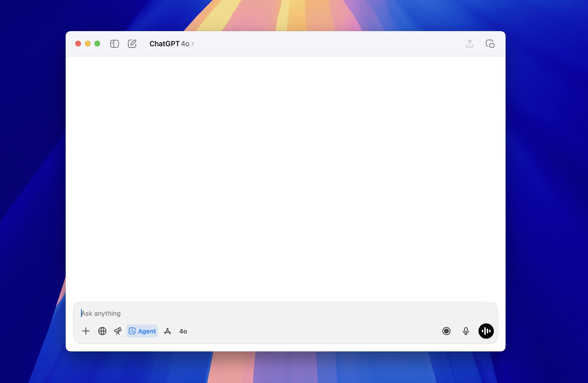Start a new chat with compose icon

point(132,44)
